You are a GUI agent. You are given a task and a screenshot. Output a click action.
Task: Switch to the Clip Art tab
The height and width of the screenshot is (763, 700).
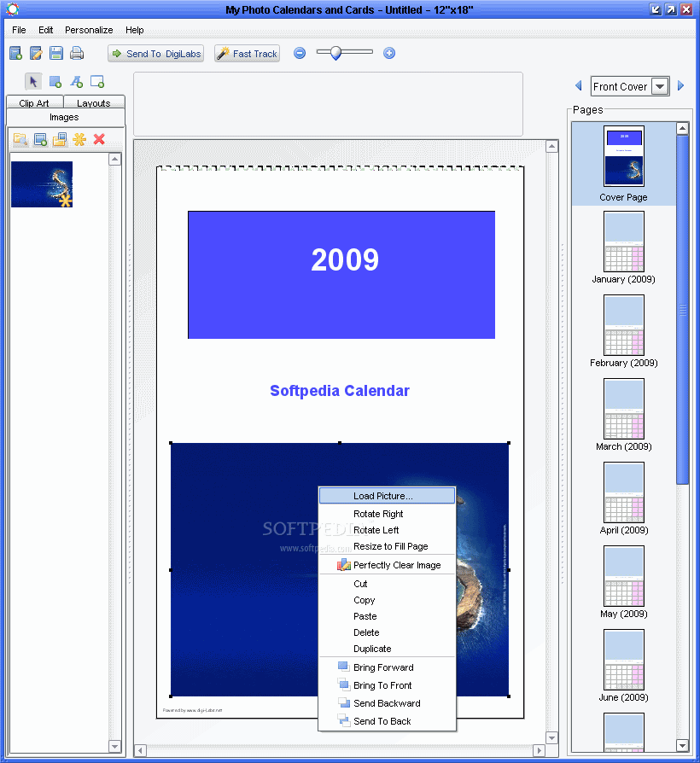coord(34,102)
